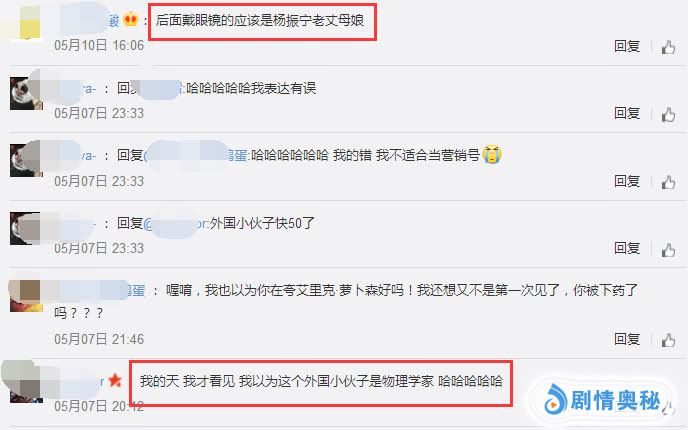Open the yellow avatar of first commenter
688x430 pixels.
tap(25, 23)
